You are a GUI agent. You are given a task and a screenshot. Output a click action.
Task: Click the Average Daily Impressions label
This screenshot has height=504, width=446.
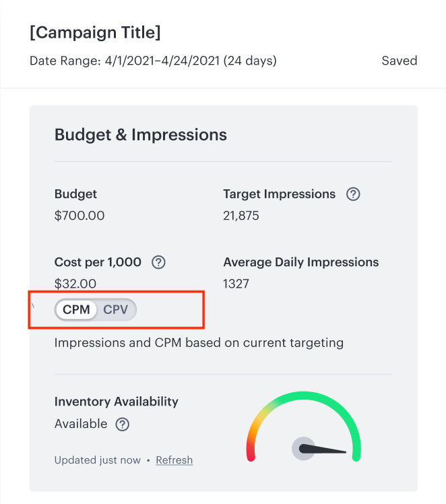(301, 262)
